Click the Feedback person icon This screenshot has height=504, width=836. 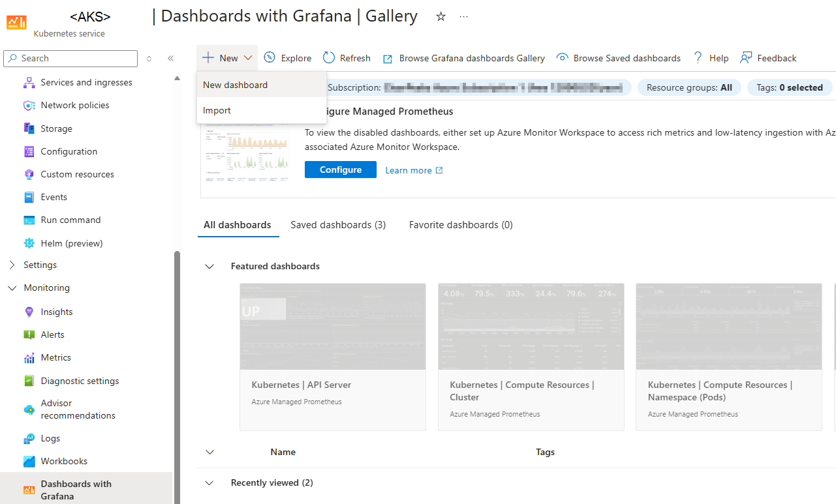click(x=746, y=58)
